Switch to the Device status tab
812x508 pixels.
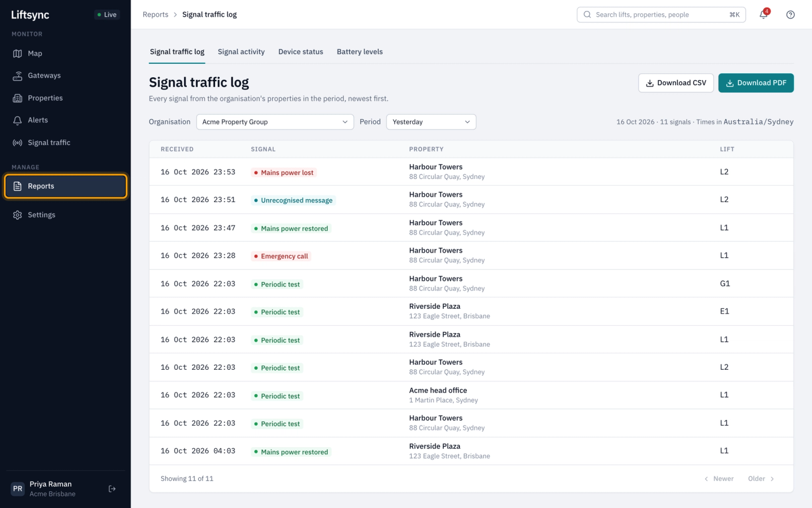(x=300, y=52)
